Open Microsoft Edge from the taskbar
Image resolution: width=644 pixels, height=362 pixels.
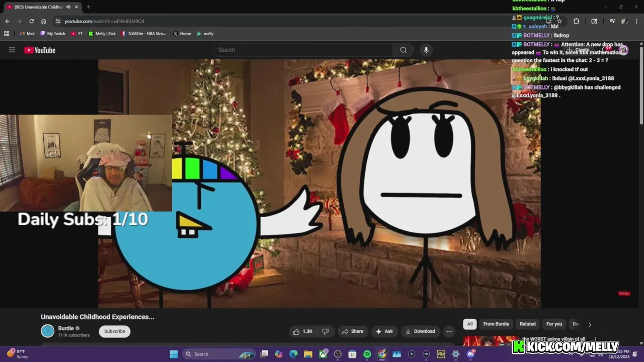click(293, 354)
